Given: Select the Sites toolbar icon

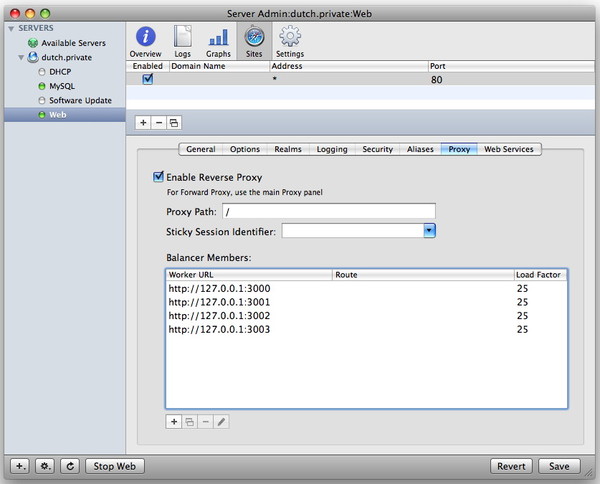Looking at the screenshot, I should [254, 37].
